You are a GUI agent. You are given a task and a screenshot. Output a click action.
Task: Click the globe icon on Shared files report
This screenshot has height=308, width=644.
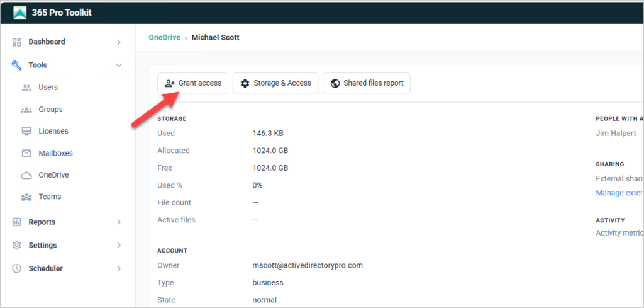pyautogui.click(x=335, y=83)
